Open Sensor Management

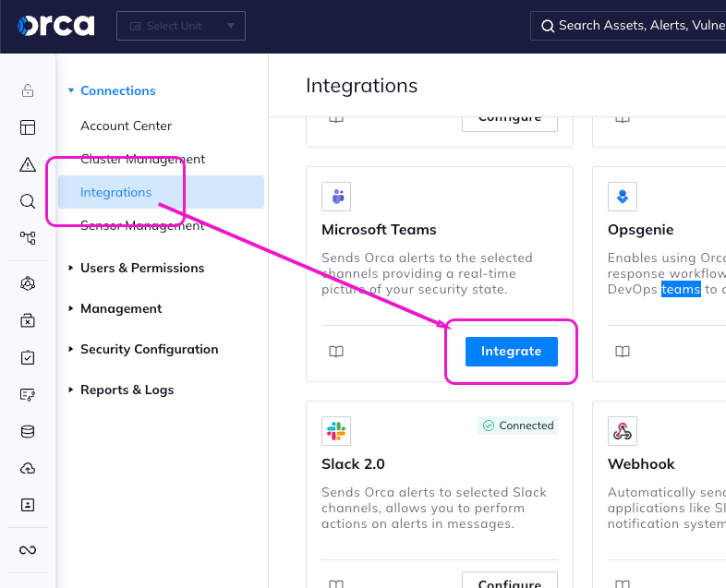click(142, 226)
